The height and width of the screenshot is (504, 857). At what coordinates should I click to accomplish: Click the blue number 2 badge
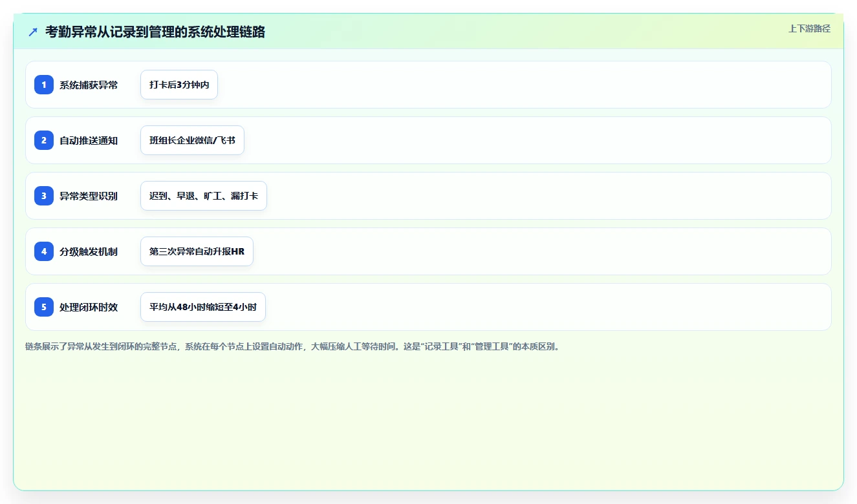44,140
